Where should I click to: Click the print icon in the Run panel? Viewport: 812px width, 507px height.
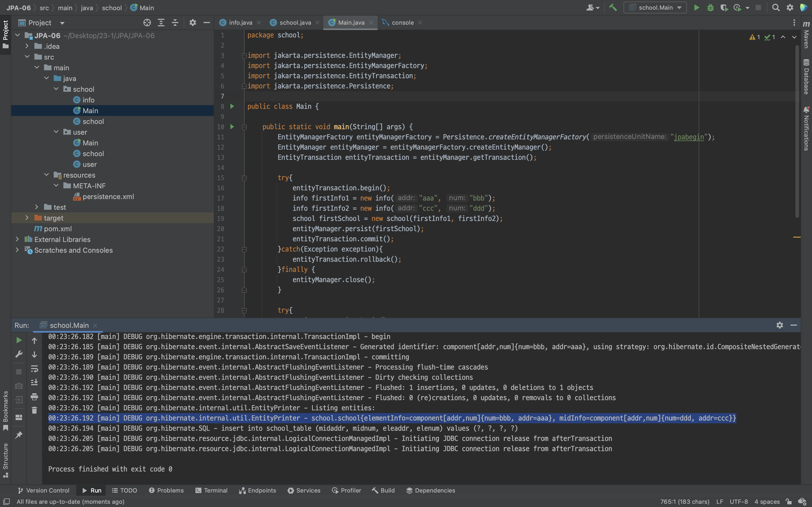coord(34,397)
